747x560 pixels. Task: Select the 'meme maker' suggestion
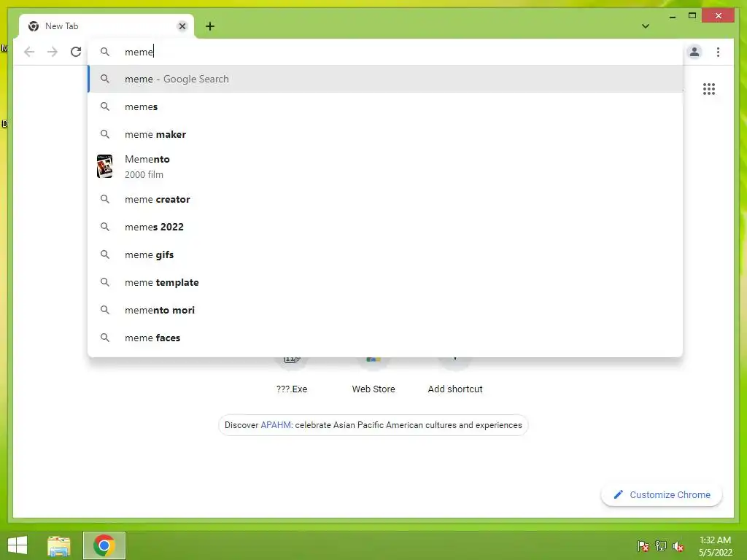pos(385,134)
